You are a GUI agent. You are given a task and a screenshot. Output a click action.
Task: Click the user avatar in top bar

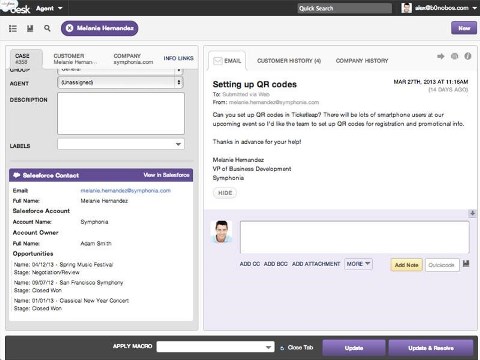click(x=406, y=8)
